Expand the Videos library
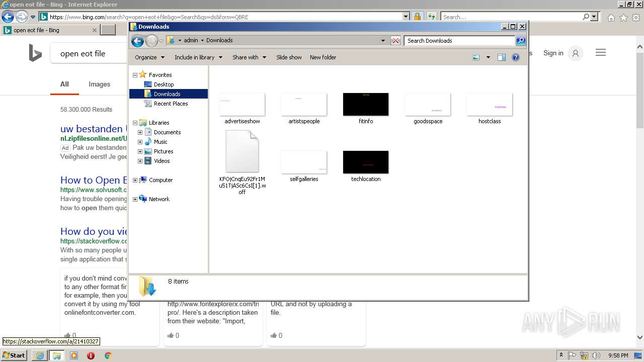The height and width of the screenshot is (362, 644). (140, 161)
